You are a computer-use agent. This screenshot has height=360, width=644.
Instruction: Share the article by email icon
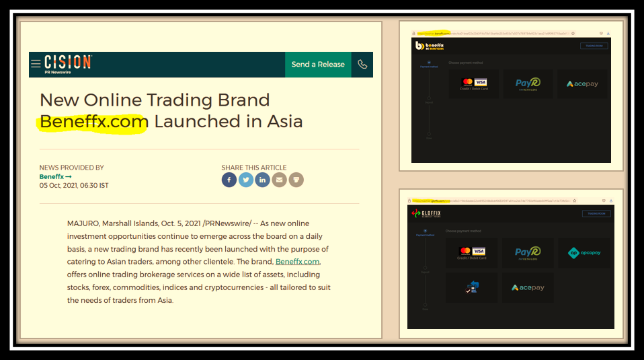pos(279,180)
